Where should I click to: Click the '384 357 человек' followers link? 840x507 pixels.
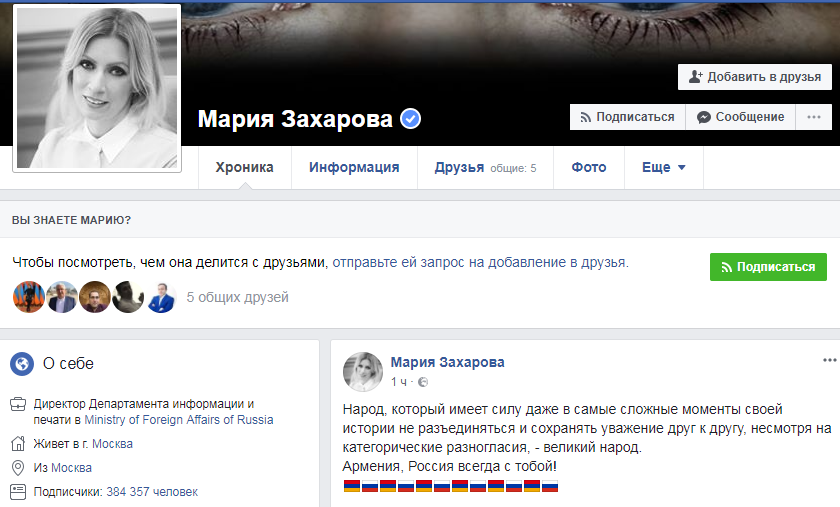coord(152,491)
